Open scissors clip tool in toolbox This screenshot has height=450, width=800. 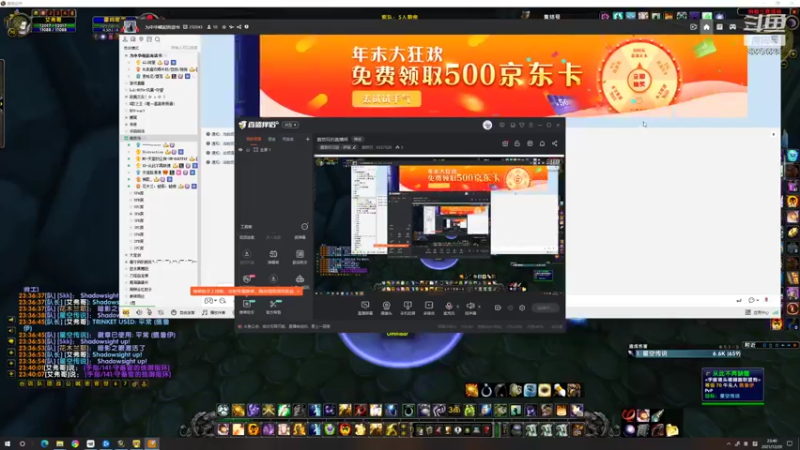273,304
